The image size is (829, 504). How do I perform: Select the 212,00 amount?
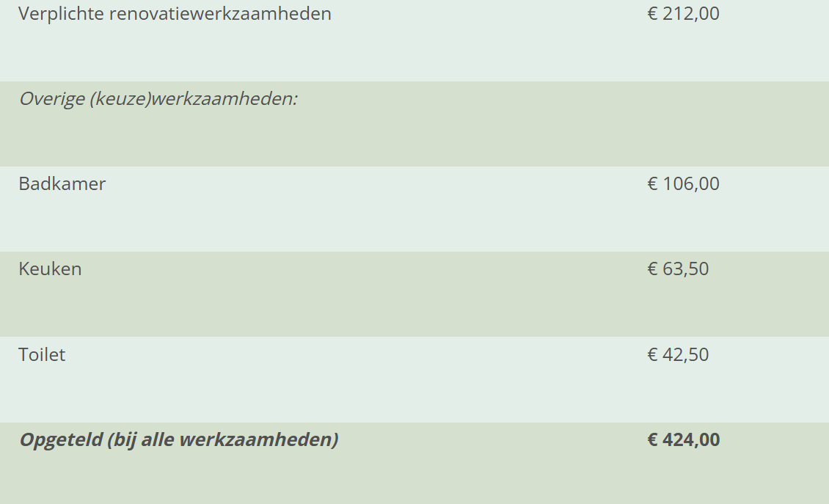pos(691,14)
